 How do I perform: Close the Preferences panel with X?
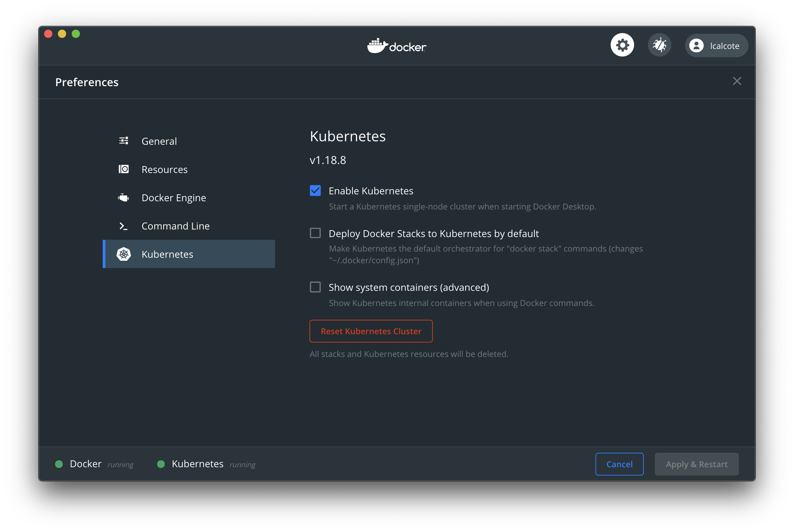tap(737, 81)
